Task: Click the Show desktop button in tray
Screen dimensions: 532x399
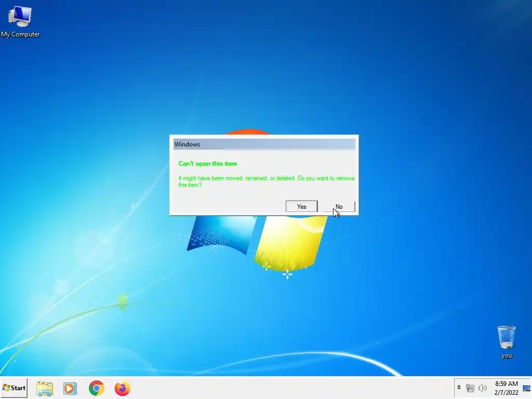Action: [527, 388]
